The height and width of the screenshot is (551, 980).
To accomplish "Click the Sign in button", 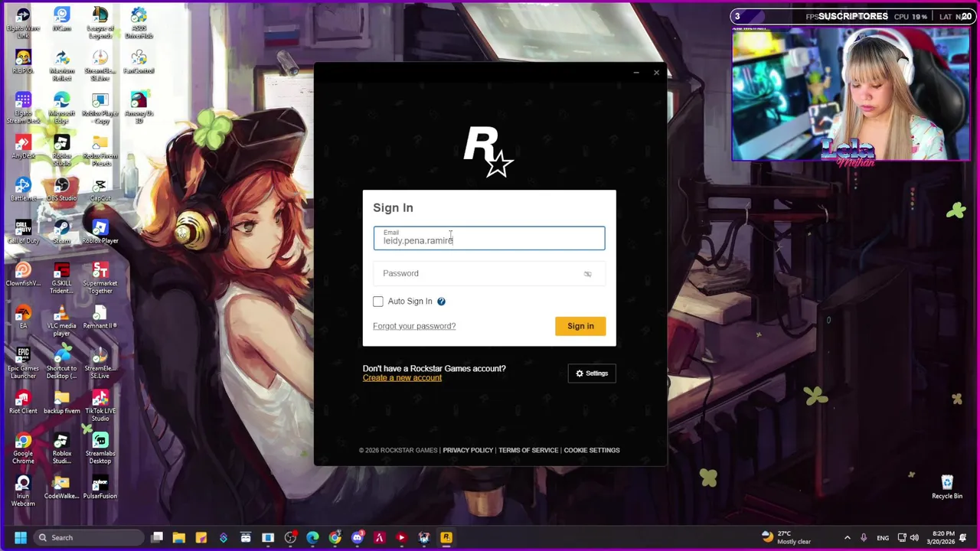I will 580,326.
